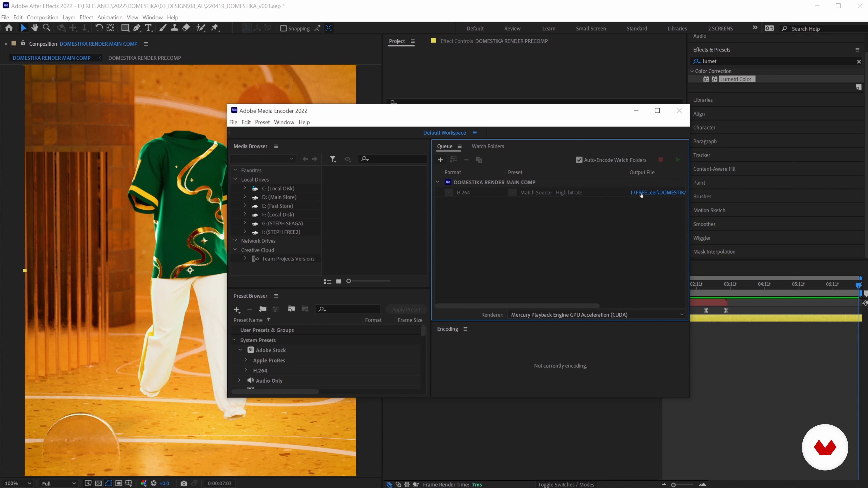The image size is (868, 488).
Task: Create new preset with Preset Browser plus
Action: coord(237,310)
